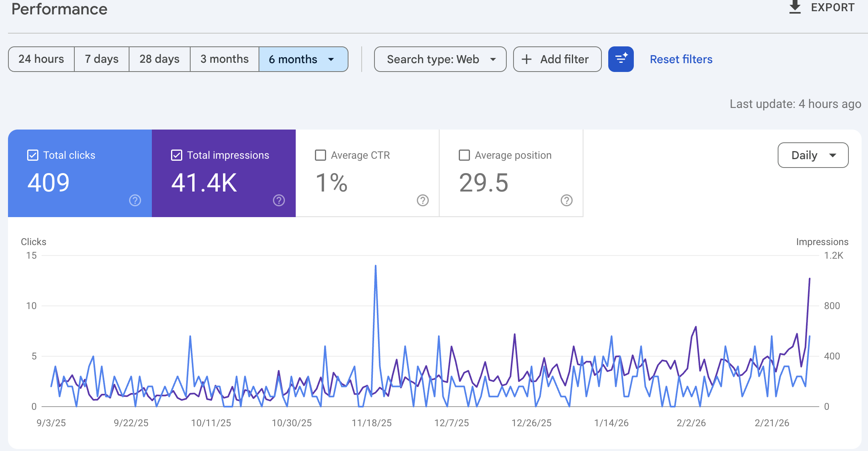Screen dimensions: 868x451
Task: Enable the Average position checkbox
Action: (464, 155)
